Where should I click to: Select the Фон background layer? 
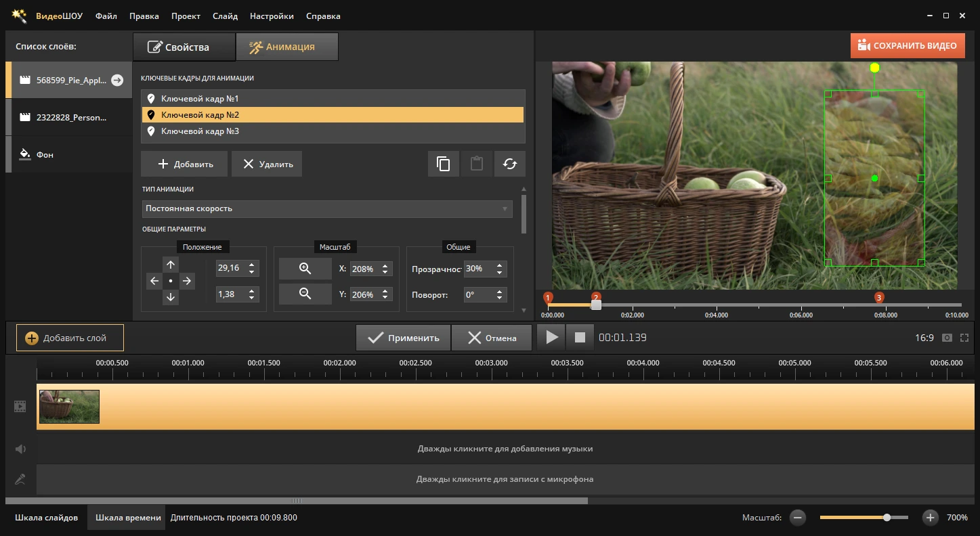68,154
